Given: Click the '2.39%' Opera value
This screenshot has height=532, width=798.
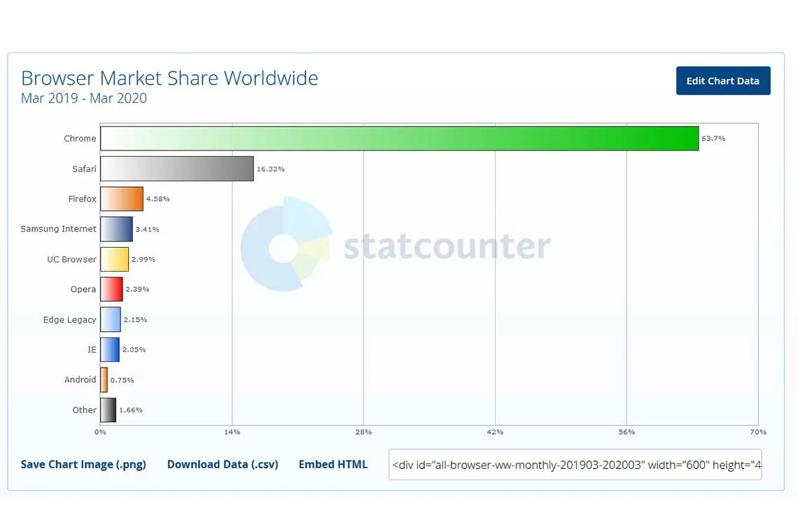Looking at the screenshot, I should (137, 289).
